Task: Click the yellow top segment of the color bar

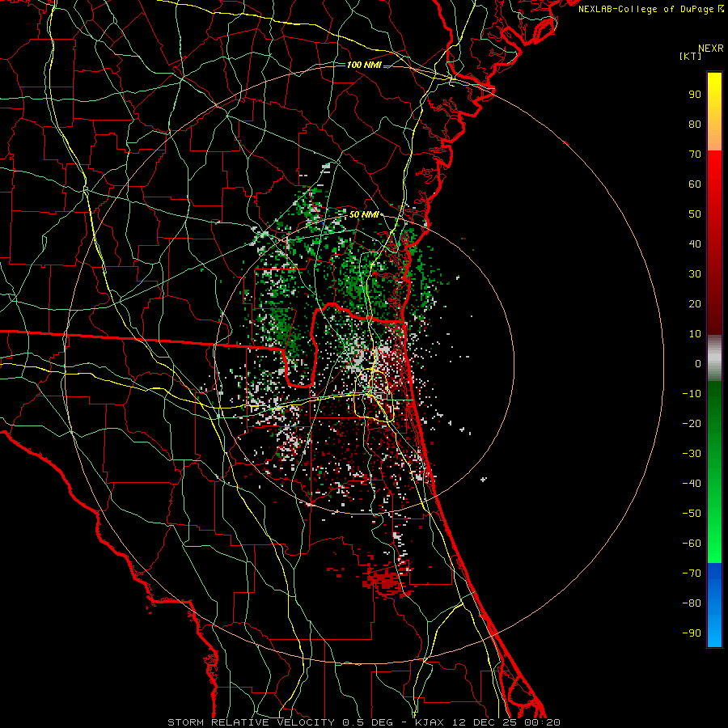Action: tap(714, 112)
